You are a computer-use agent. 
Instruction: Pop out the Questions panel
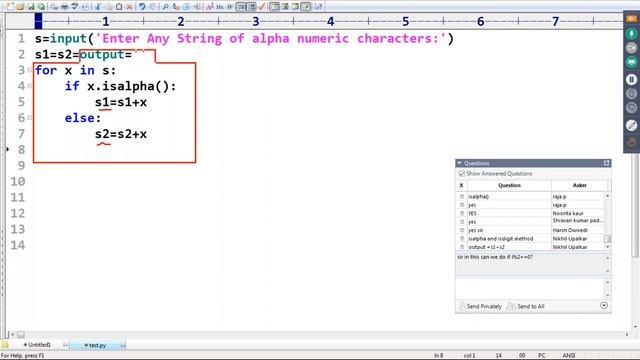607,163
